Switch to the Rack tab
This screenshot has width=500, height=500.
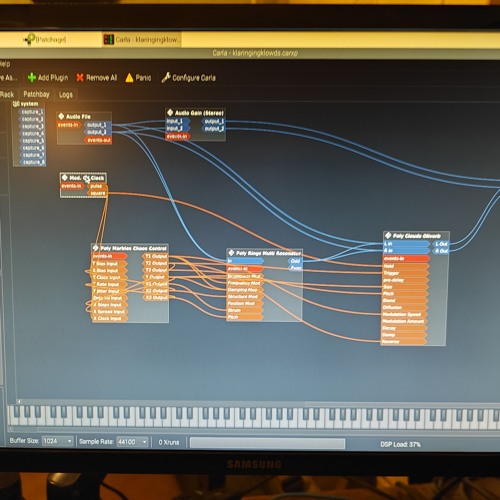(x=7, y=94)
